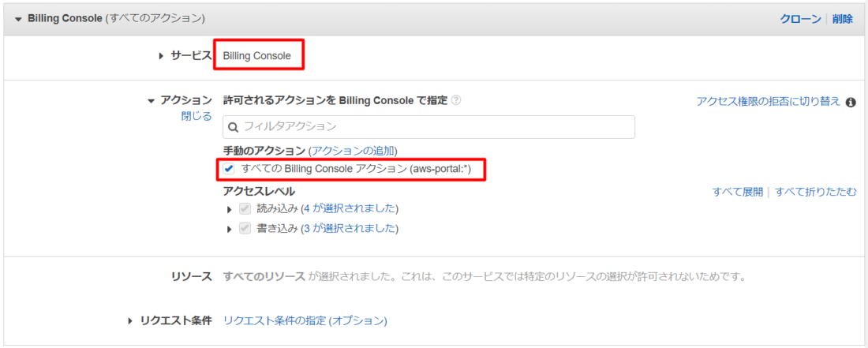Uncheck すべての Billing Console アクション checkbox
Screen dimensions: 868x348
[x=229, y=170]
